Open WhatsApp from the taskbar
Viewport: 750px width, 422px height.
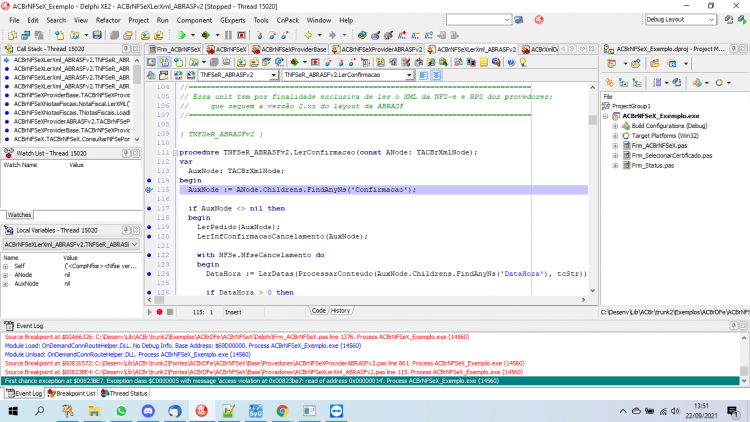tap(121, 411)
